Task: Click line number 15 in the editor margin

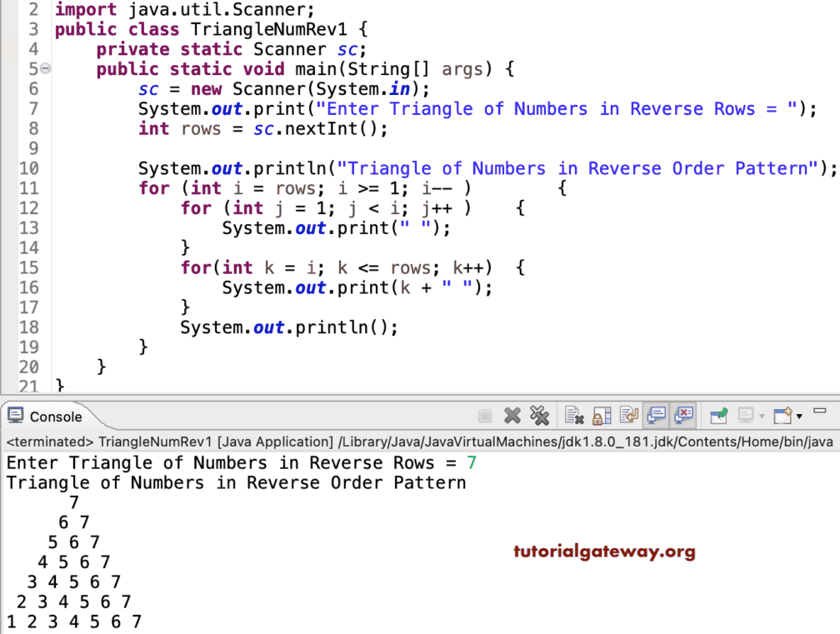Action: coord(29,267)
